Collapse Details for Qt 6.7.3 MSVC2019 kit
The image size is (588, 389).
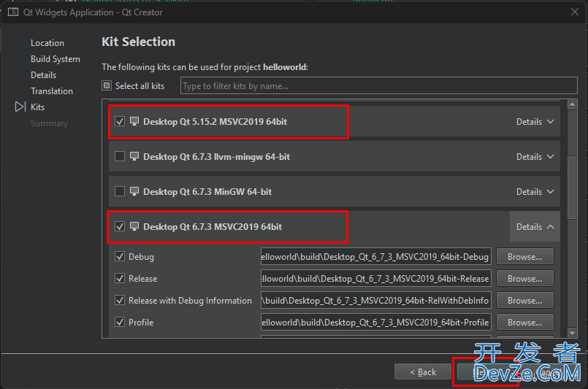tap(535, 226)
